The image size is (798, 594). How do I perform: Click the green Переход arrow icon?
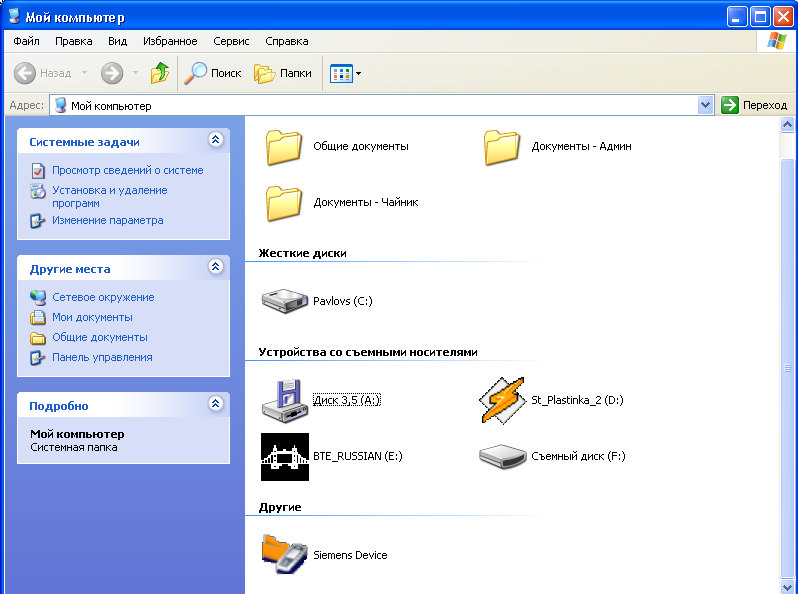pyautogui.click(x=730, y=105)
